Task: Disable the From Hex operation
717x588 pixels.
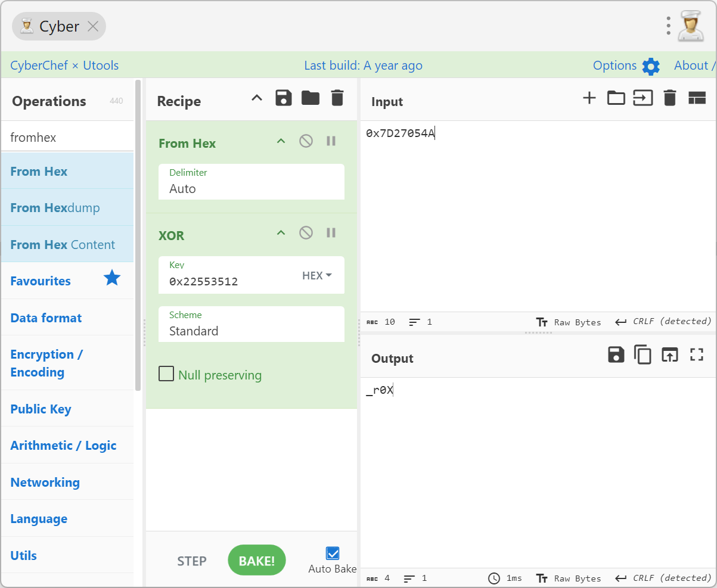Action: (306, 141)
